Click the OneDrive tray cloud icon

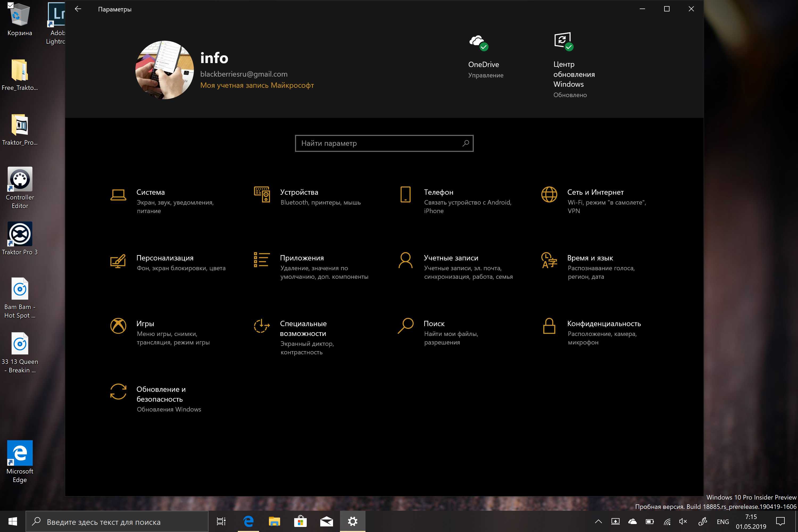click(632, 521)
